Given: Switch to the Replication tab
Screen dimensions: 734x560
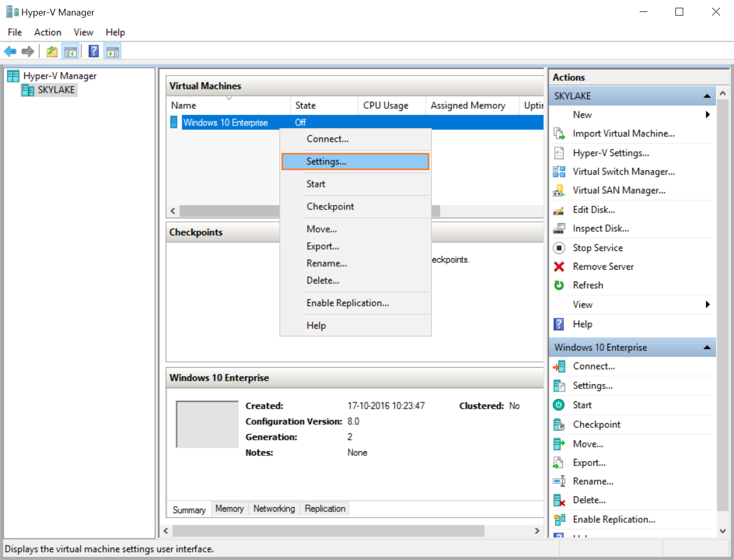Looking at the screenshot, I should tap(325, 509).
